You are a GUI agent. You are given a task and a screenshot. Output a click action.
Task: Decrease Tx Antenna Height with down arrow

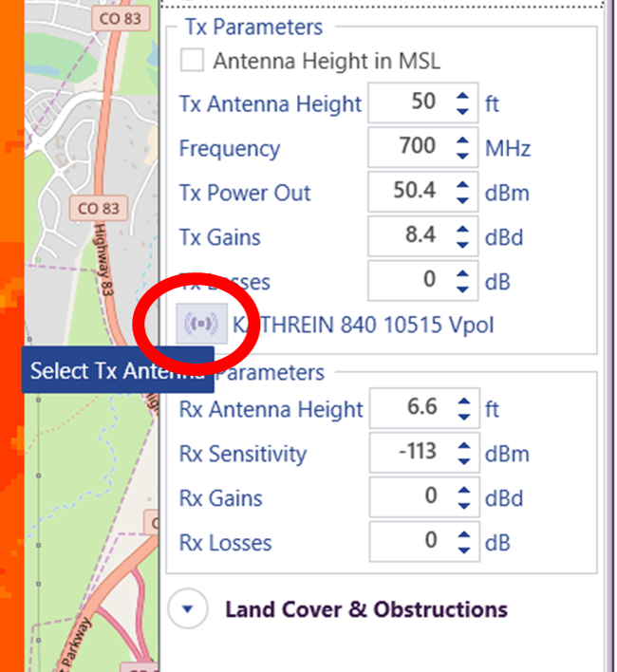coord(462,111)
